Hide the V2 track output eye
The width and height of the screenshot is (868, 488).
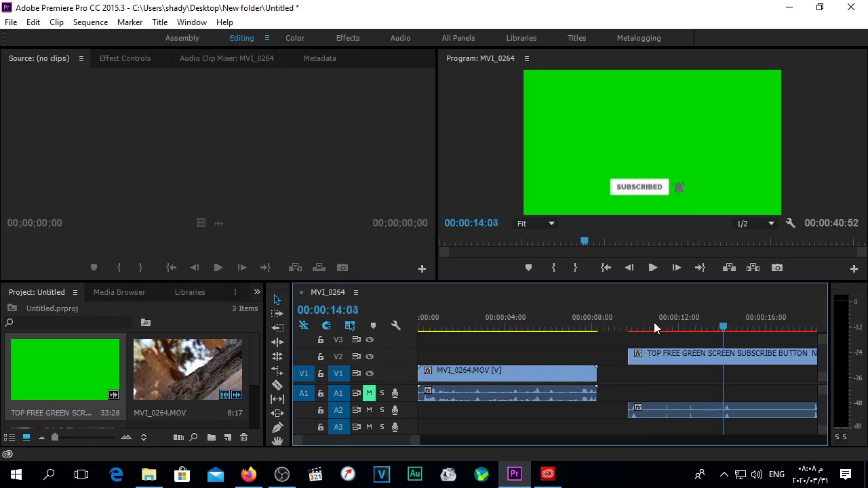coord(370,357)
